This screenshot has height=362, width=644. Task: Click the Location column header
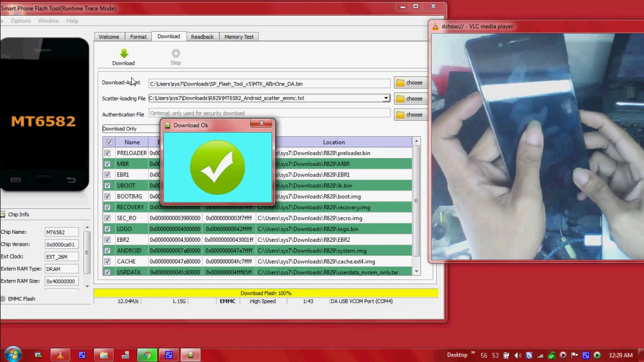click(334, 142)
